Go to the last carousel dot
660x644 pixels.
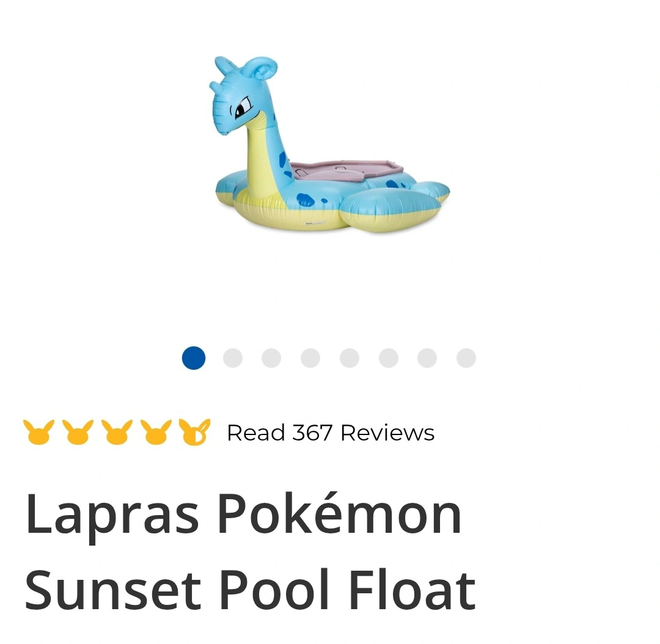pyautogui.click(x=466, y=358)
